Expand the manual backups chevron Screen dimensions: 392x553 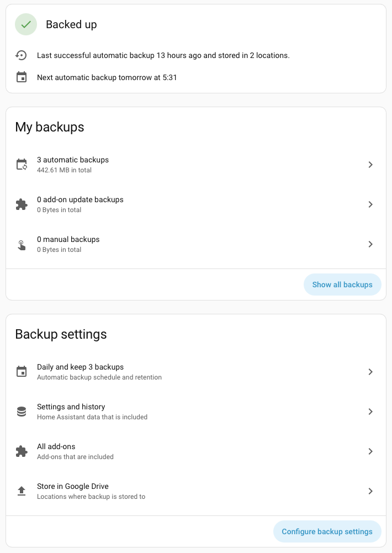pos(370,244)
